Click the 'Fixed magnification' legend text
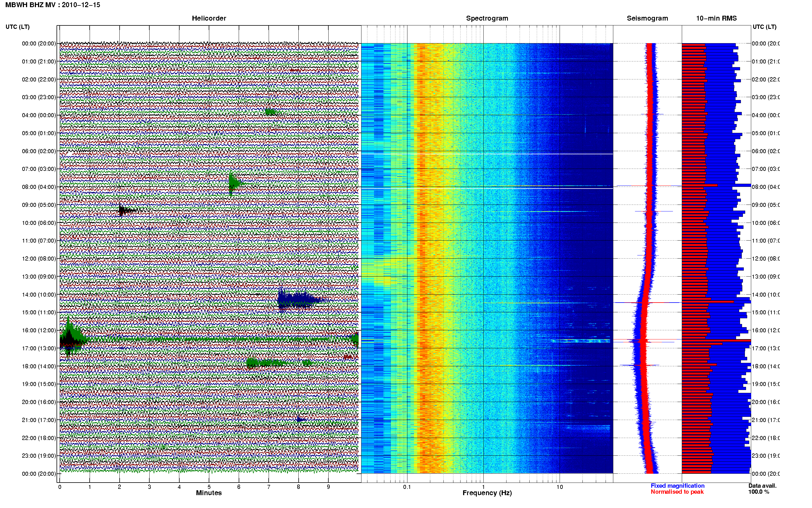 click(678, 486)
